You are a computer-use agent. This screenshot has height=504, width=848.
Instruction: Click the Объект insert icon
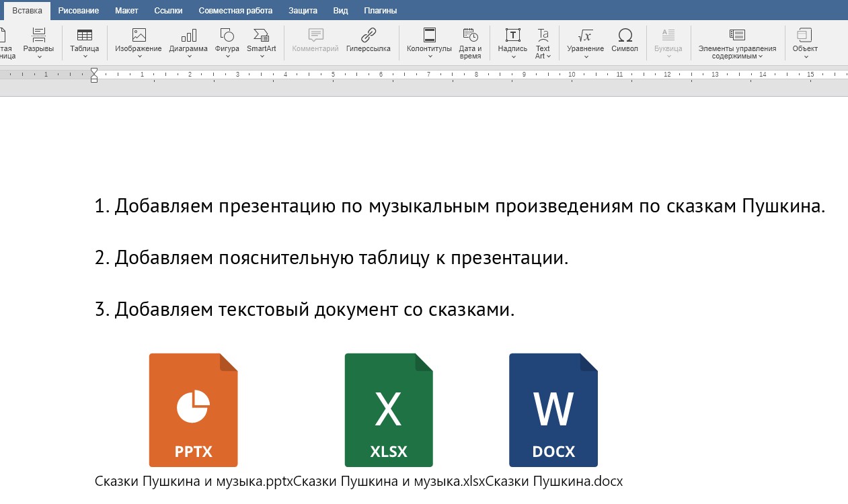805,35
